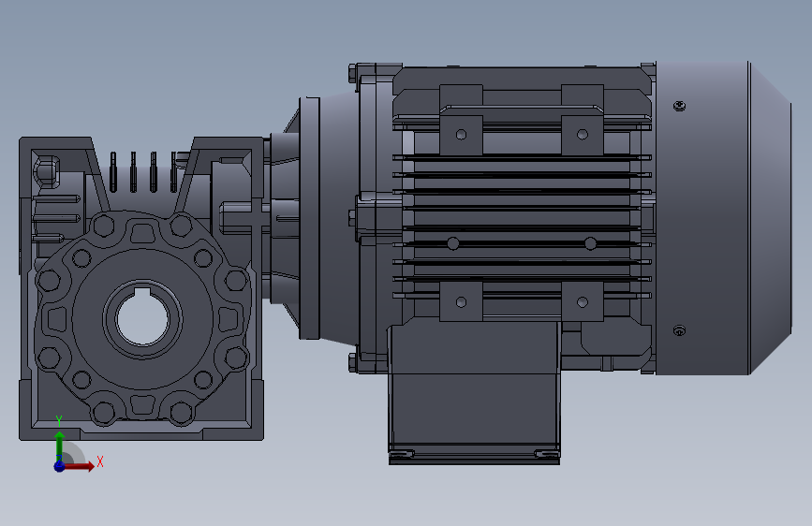
Task: Select the motor terminal box underneath the motor
Action: (x=474, y=393)
